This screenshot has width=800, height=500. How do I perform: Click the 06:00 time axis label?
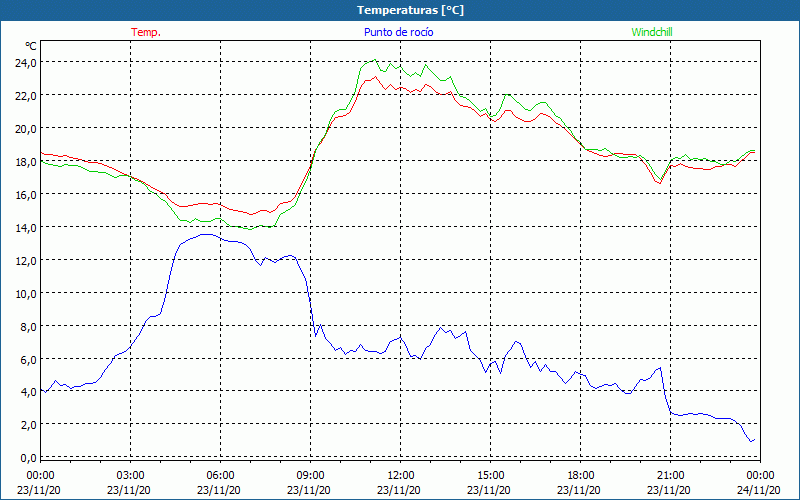click(x=220, y=476)
